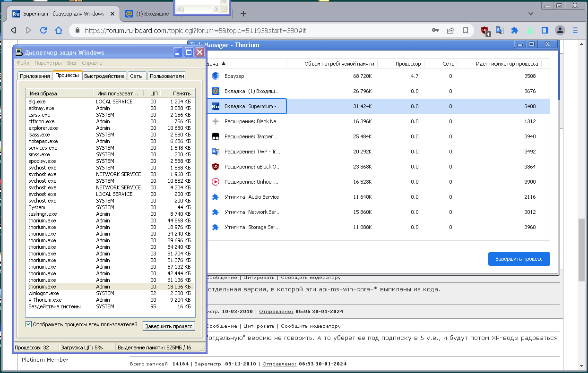Select Вкладка: Supermium task row icon

pos(216,106)
